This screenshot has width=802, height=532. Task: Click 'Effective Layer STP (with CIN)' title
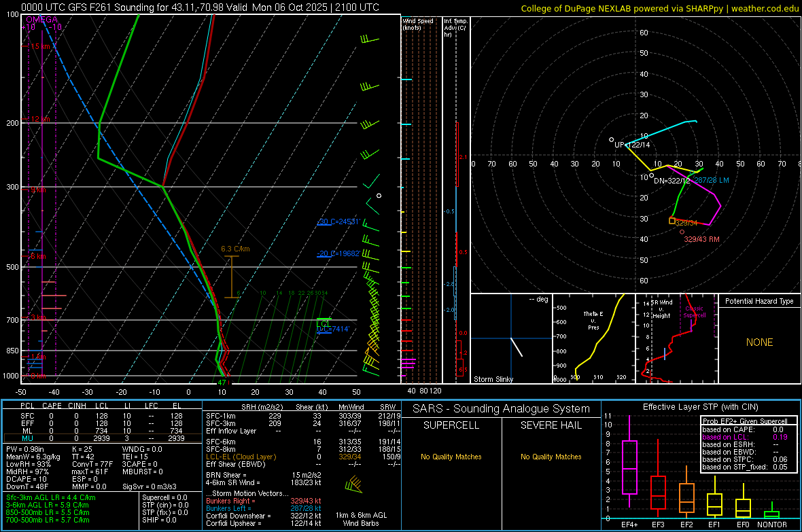(x=700, y=407)
